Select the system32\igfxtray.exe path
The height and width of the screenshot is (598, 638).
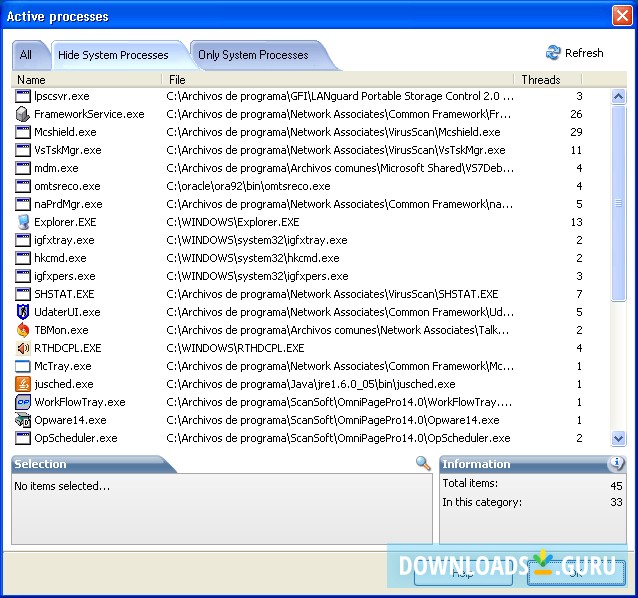coord(257,240)
